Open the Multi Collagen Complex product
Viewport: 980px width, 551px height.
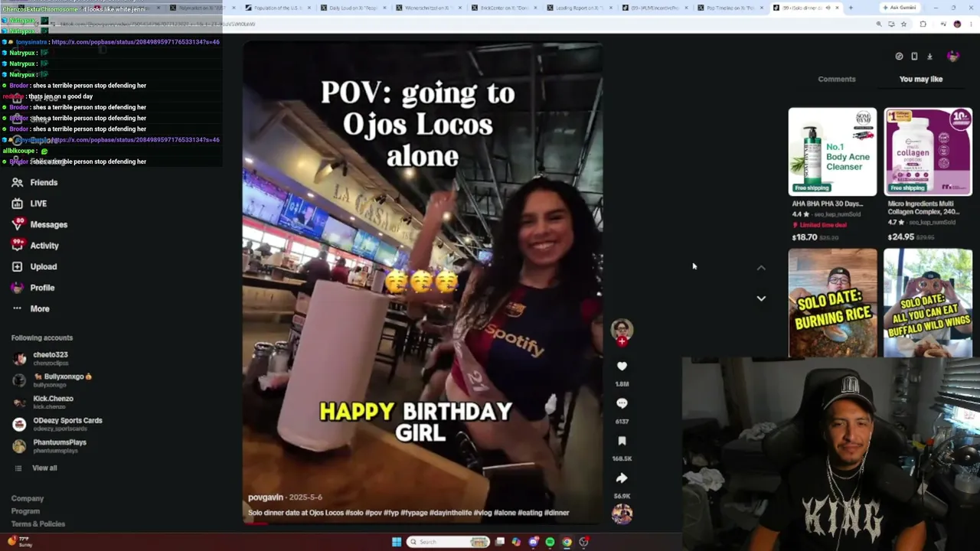click(928, 152)
